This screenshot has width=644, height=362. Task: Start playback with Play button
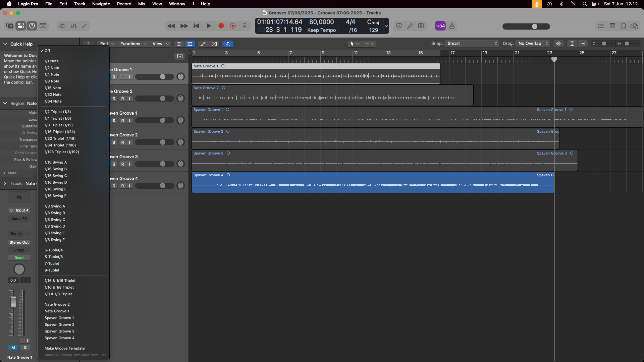[209, 26]
